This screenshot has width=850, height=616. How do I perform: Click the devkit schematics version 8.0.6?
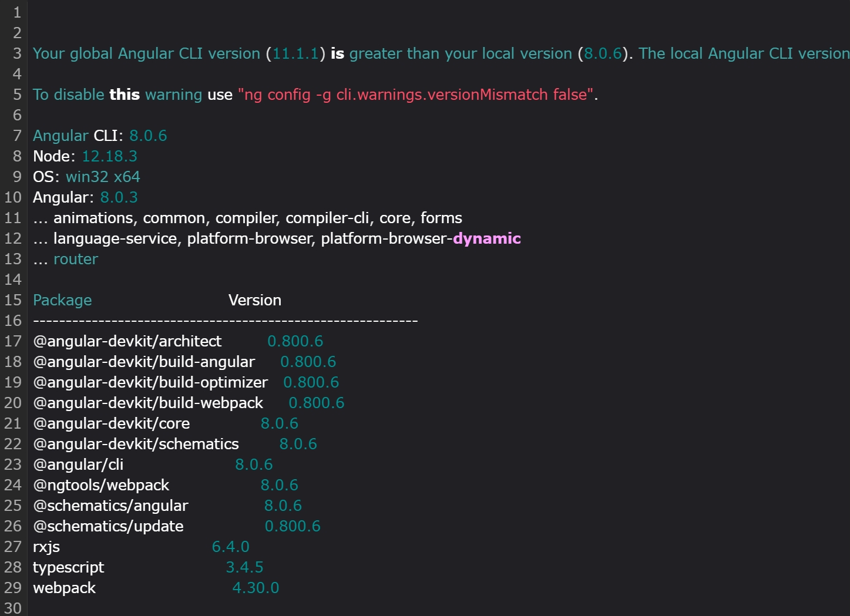click(298, 444)
